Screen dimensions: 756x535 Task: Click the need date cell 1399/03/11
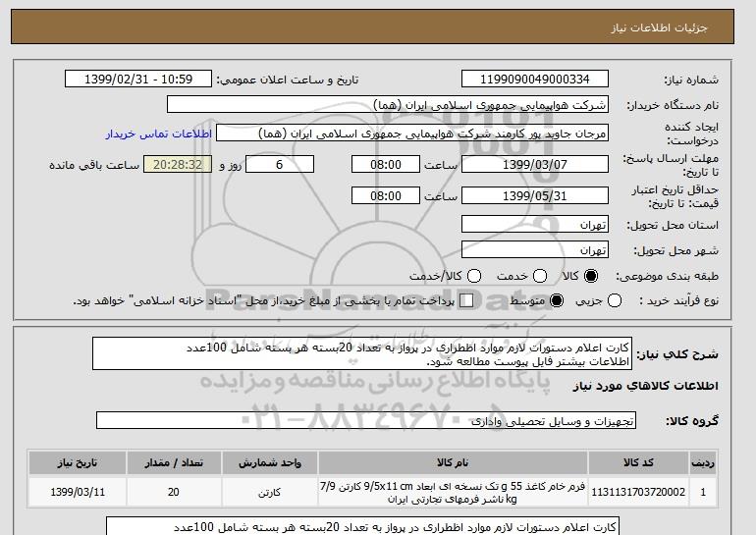[78, 492]
